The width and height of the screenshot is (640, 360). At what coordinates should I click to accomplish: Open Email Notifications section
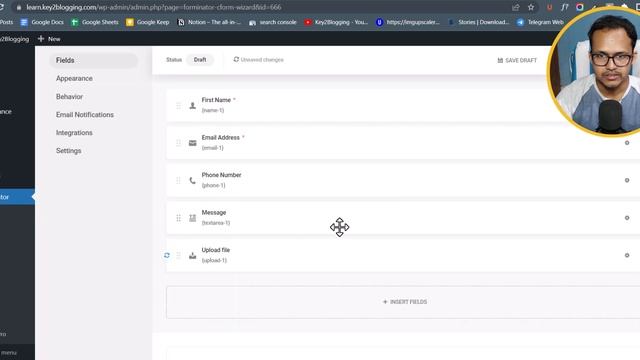[85, 115]
